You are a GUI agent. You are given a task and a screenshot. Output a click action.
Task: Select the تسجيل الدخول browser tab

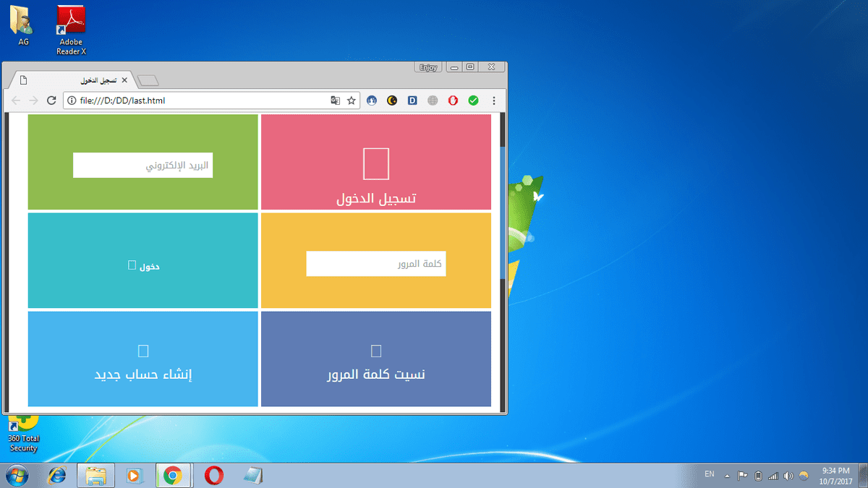(x=72, y=80)
